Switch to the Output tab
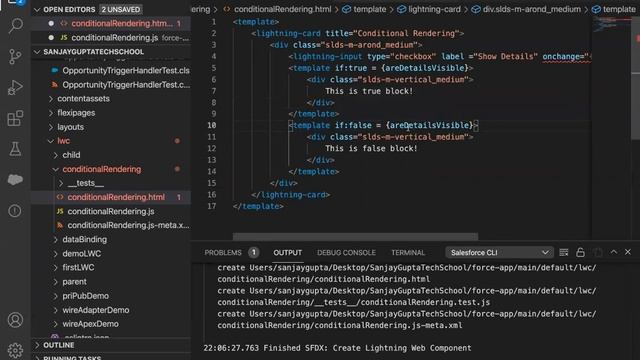This screenshot has width=640, height=360. pos(287,253)
